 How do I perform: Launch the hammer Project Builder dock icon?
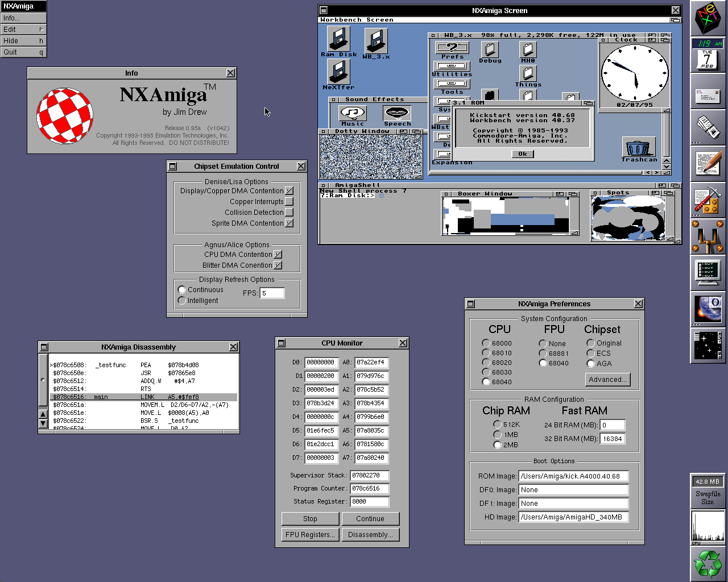pyautogui.click(x=708, y=201)
